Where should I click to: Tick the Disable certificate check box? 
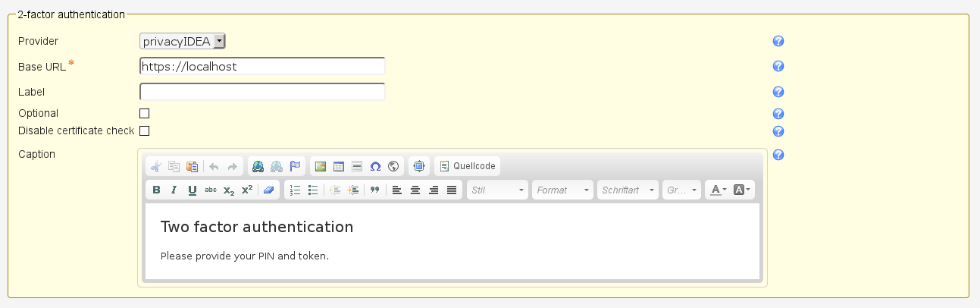145,130
